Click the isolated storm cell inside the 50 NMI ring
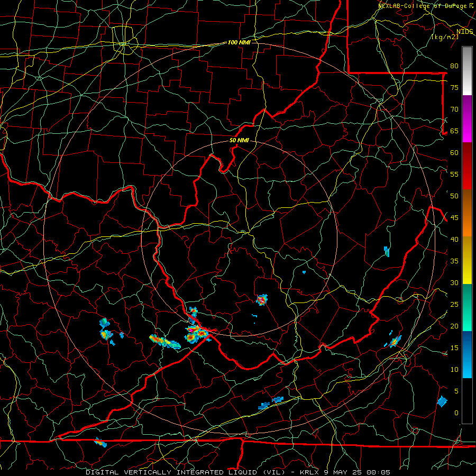 [262, 300]
